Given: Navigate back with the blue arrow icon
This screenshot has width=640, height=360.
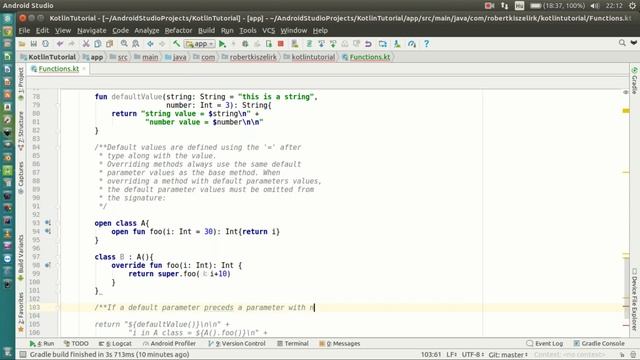Looking at the screenshot, I should coord(150,44).
